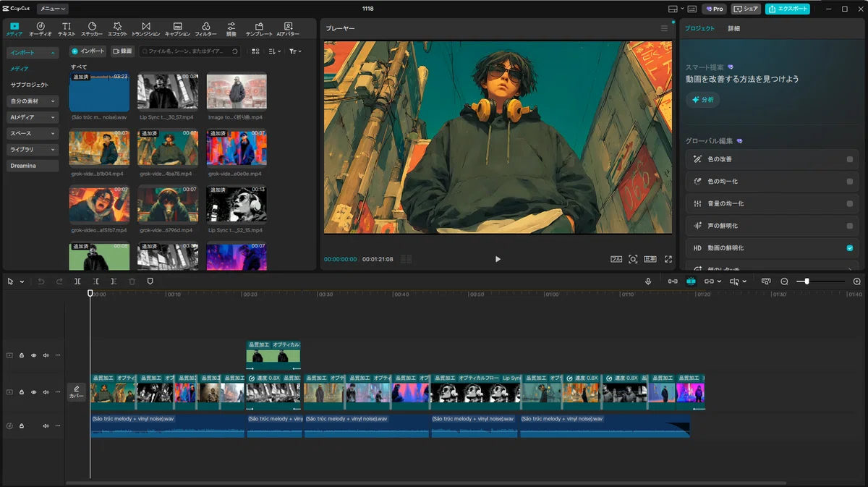Expand the ライブラリ sidebar section
Image resolution: width=868 pixels, height=487 pixels.
33,150
